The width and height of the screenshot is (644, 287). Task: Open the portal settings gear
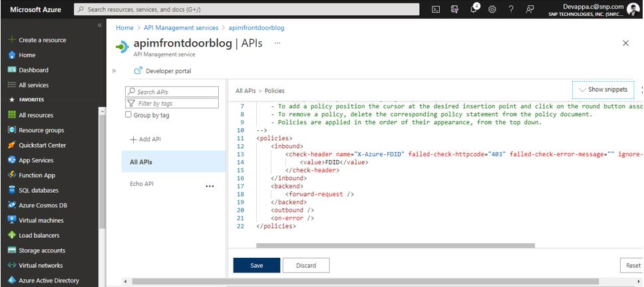click(x=492, y=9)
